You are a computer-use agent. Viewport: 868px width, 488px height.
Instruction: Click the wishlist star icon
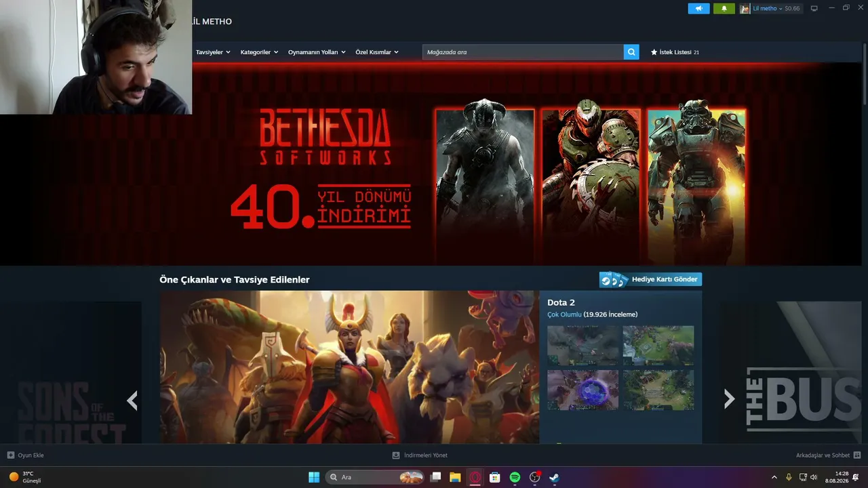pos(654,52)
